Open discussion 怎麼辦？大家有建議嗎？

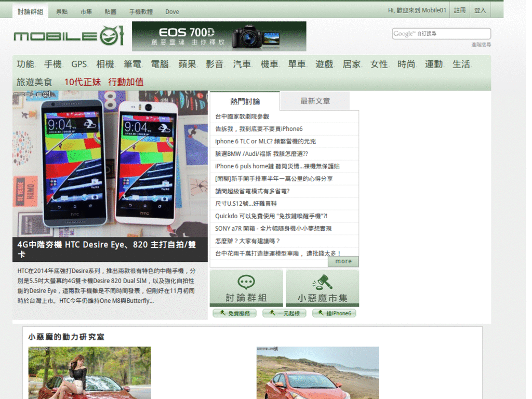pos(248,241)
